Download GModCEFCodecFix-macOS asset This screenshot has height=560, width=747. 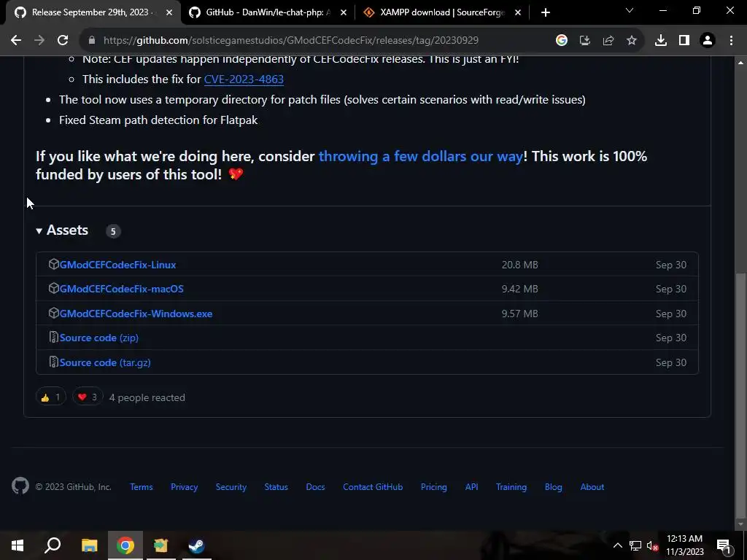122,289
